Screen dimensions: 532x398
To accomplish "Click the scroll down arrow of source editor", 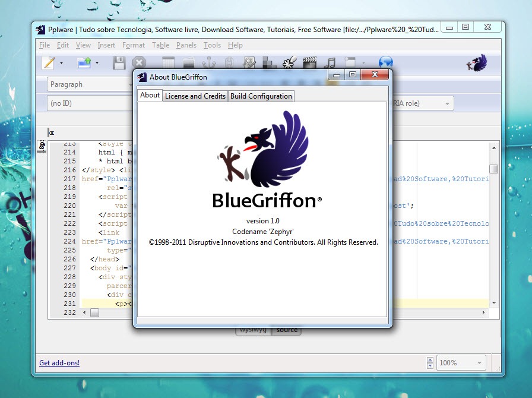I will pyautogui.click(x=494, y=302).
